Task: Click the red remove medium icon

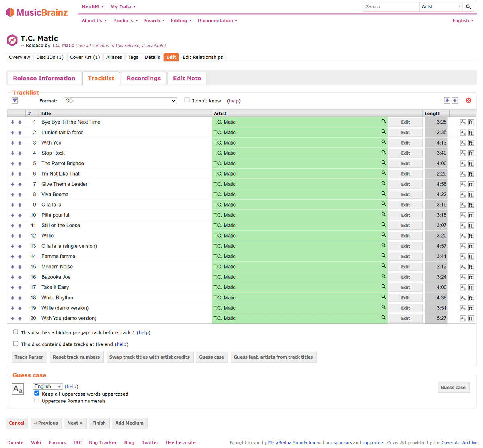Action: point(468,100)
